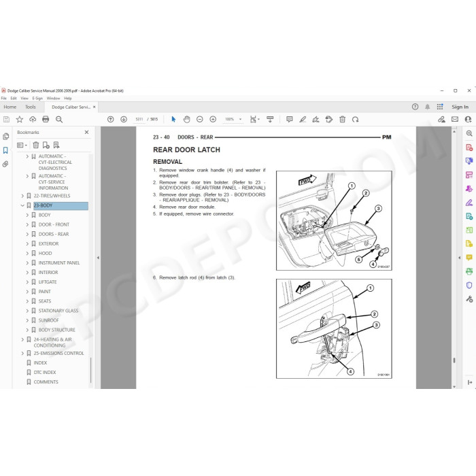Expand the 25-EMISSIONS CONTROL bookmark
Screen dimensions: 476x476
[22, 354]
